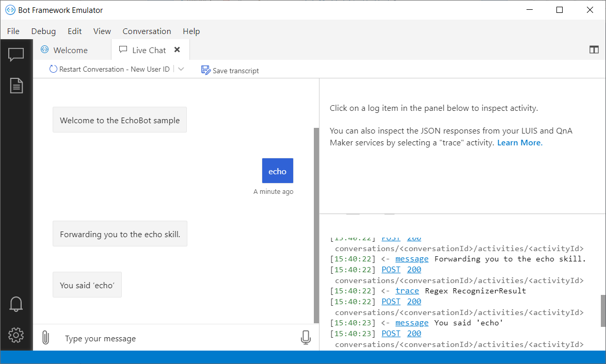This screenshot has height=364, width=606.
Task: Open the Conversation menu
Action: click(147, 31)
